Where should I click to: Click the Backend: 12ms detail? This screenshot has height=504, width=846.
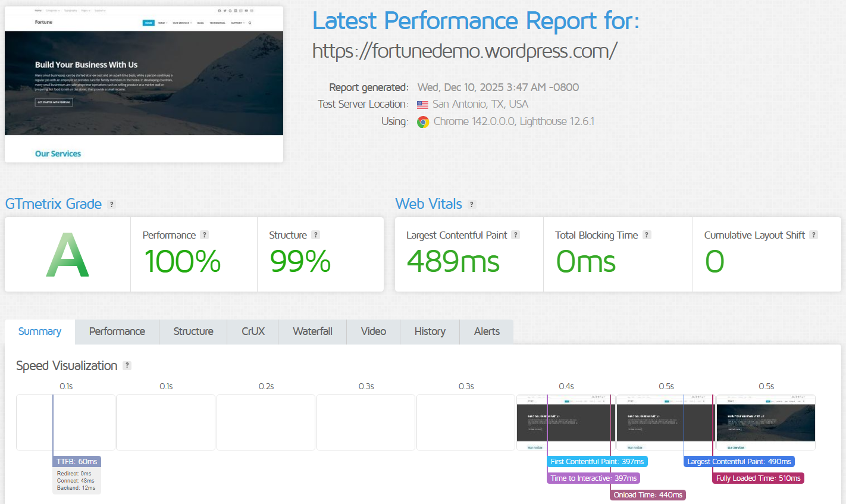coord(76,488)
